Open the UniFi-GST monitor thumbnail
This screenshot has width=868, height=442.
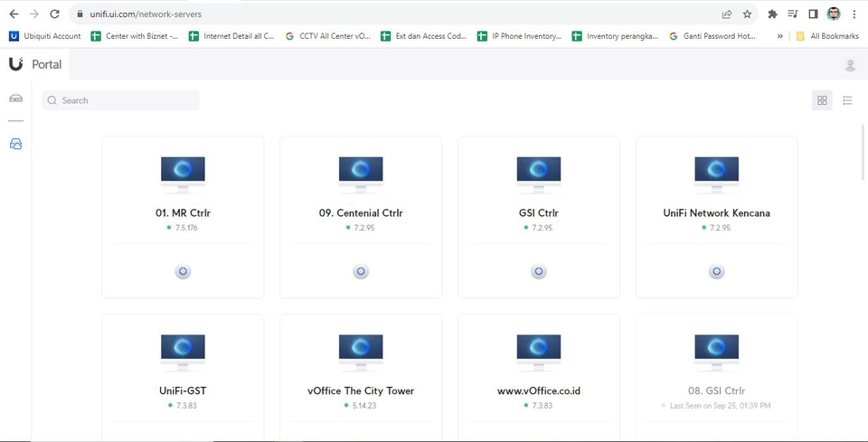(x=183, y=353)
